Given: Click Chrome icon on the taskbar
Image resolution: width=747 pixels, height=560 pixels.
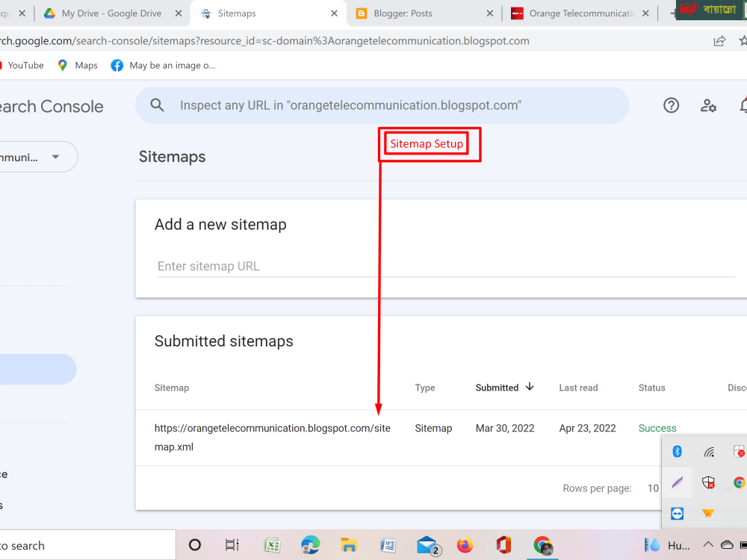Looking at the screenshot, I should tap(543, 545).
